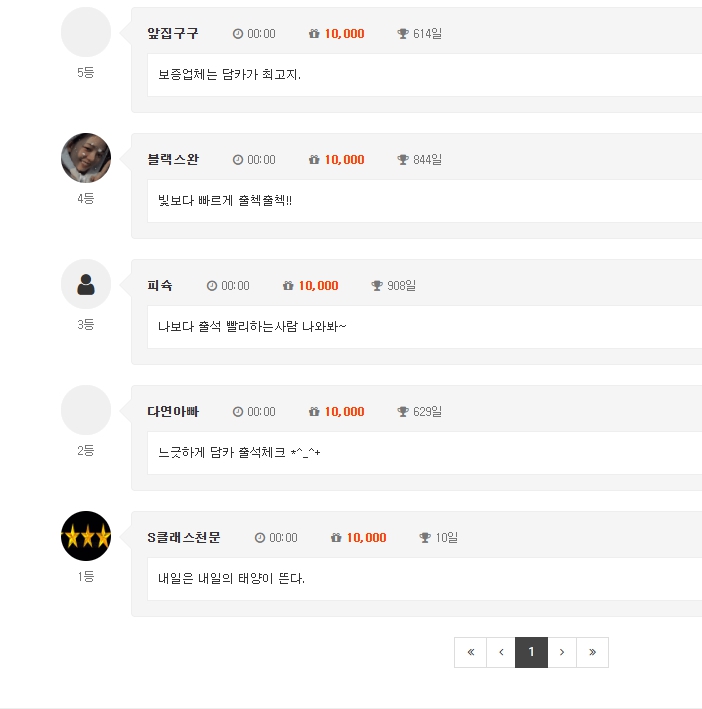Click 피쓱's default person avatar icon

click(x=86, y=284)
